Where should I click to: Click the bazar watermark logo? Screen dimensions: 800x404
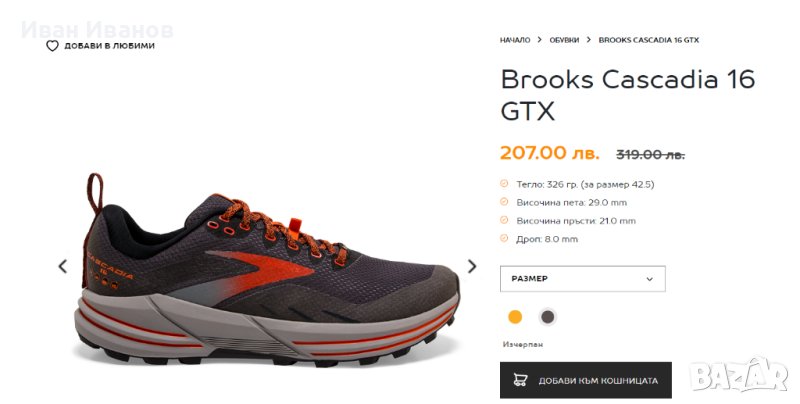(739, 376)
